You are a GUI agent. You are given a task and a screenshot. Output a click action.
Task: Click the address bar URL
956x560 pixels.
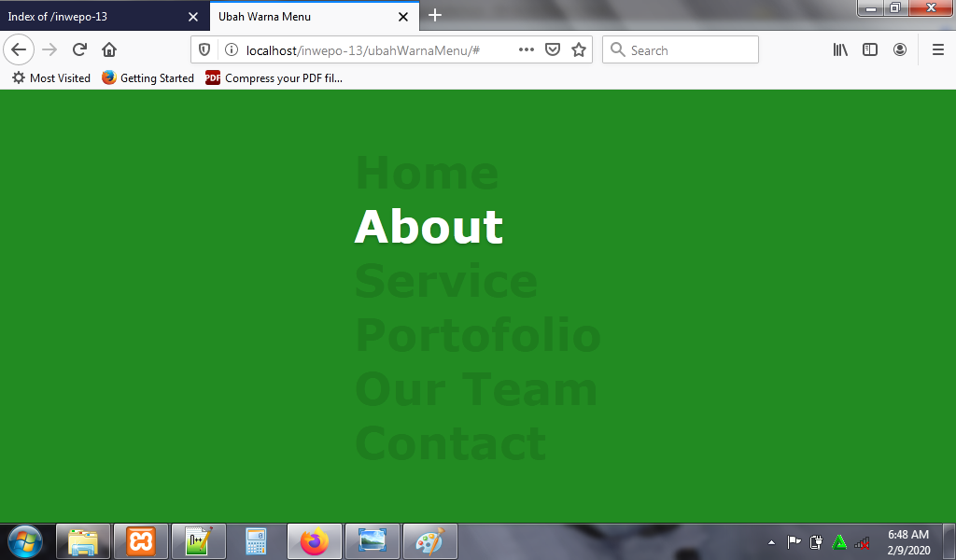tap(363, 50)
